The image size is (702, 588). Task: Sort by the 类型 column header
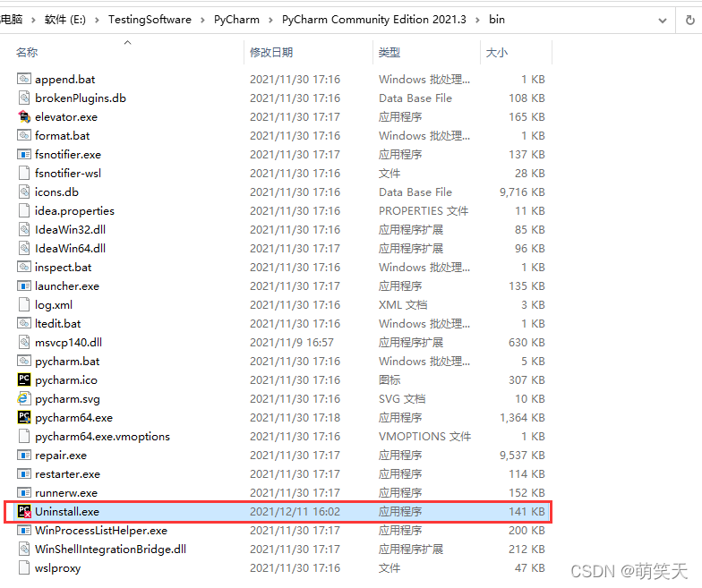[389, 52]
